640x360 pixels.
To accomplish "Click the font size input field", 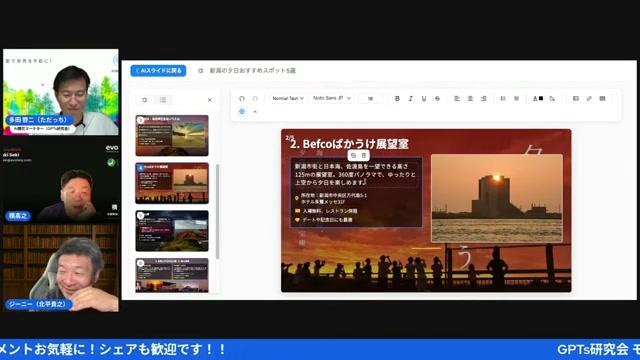I will pos(370,98).
